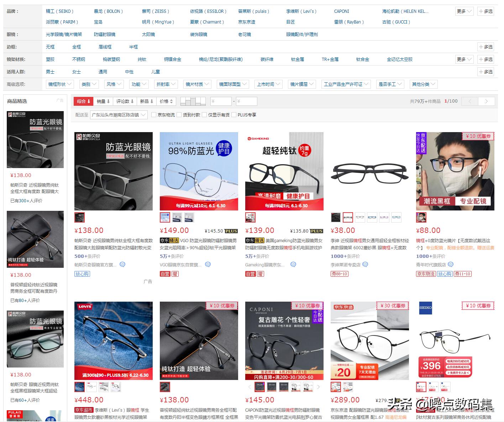Viewport: 504px width, 422px height.
Task: Check the 仅显示有货 option
Action: click(x=204, y=115)
